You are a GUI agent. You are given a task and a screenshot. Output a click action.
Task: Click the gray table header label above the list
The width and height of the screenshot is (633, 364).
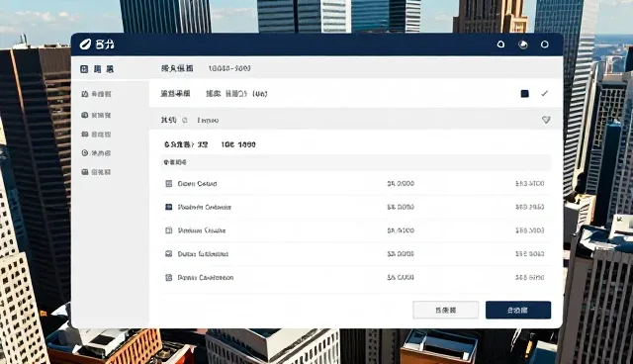(x=175, y=162)
